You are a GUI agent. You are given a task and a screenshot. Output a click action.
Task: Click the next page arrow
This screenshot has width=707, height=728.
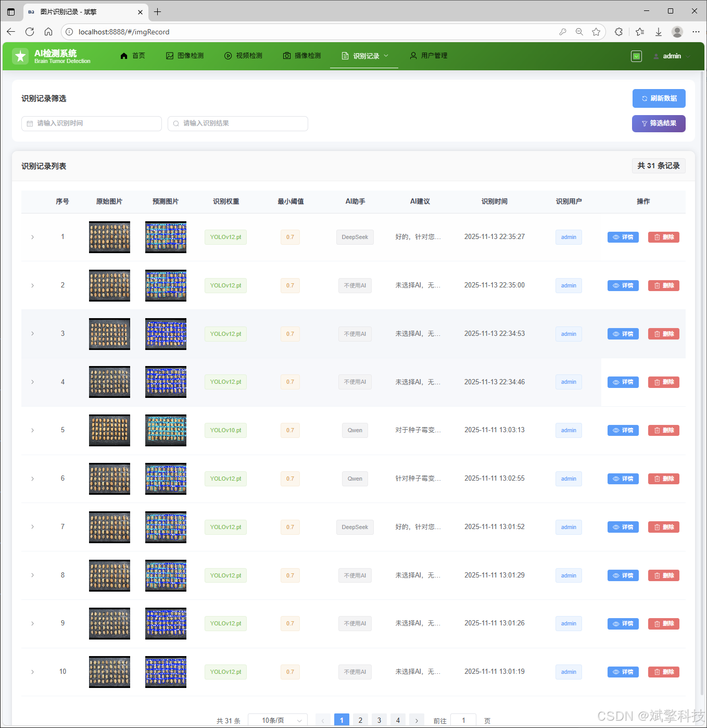point(416,721)
